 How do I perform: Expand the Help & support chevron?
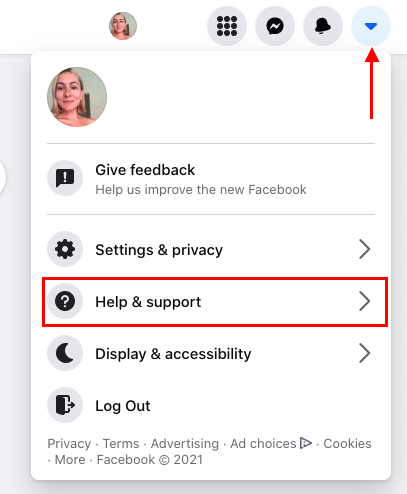click(364, 301)
